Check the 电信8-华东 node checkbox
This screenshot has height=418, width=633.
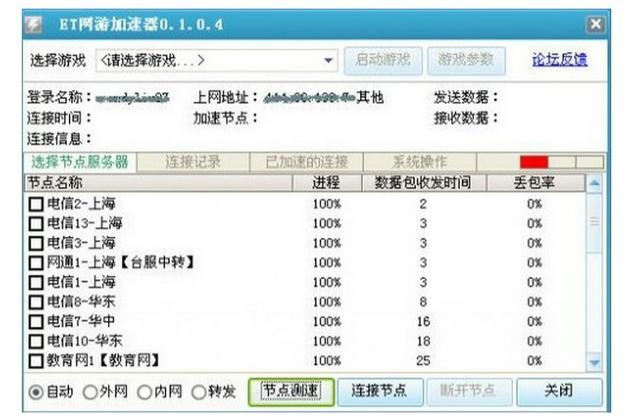point(36,302)
